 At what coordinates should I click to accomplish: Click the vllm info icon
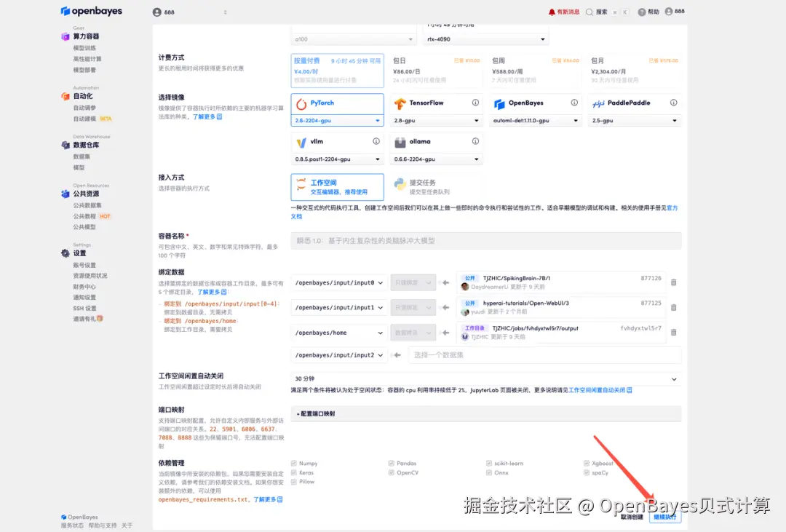(376, 141)
